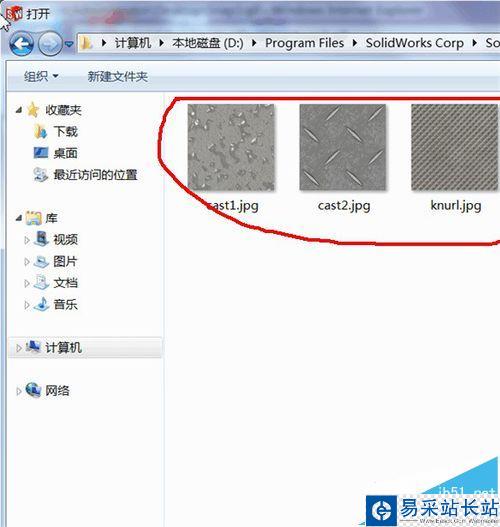
Task: Click the 计算机 computer icon
Action: (33, 347)
